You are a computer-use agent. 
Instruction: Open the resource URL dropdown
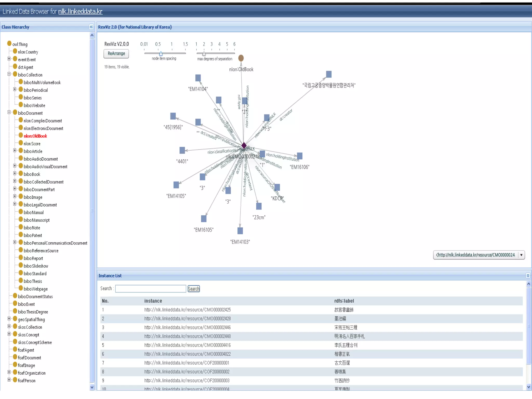point(521,255)
